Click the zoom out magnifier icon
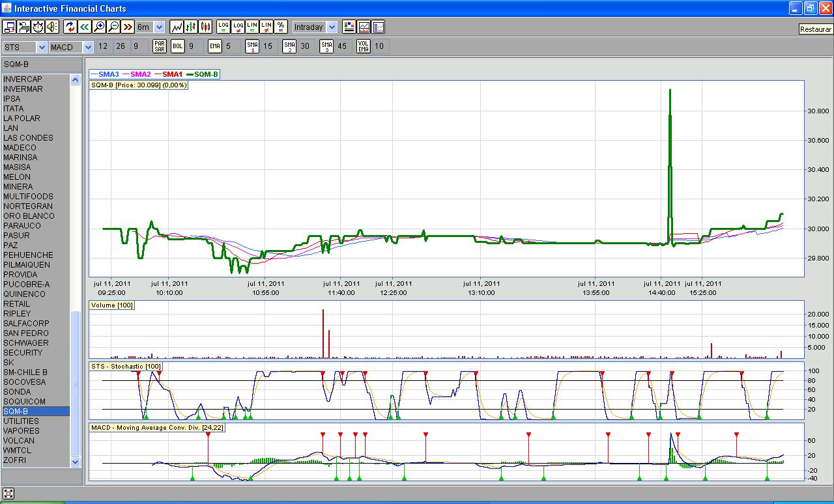834x504 pixels. pyautogui.click(x=113, y=27)
